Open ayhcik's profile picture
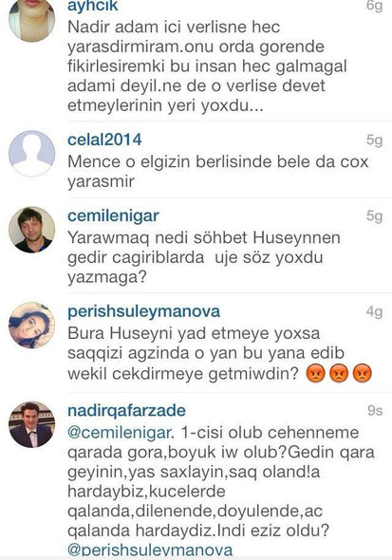This screenshot has width=392, height=560. pyautogui.click(x=31, y=19)
